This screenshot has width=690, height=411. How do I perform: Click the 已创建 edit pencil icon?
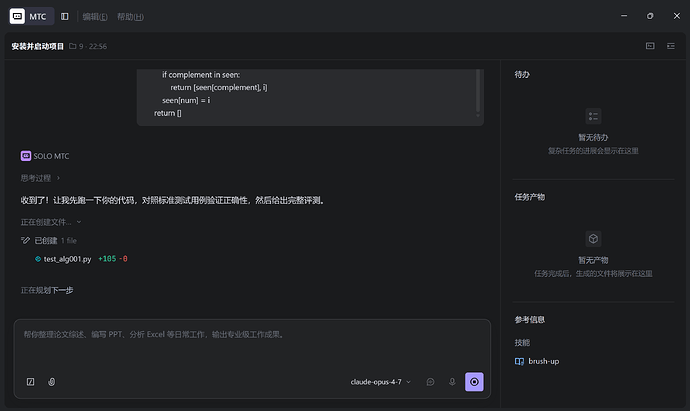tap(25, 240)
